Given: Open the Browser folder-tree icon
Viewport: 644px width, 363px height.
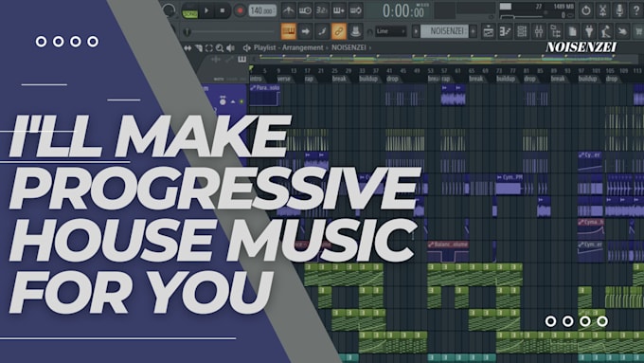Looking at the screenshot, I should tap(556, 31).
